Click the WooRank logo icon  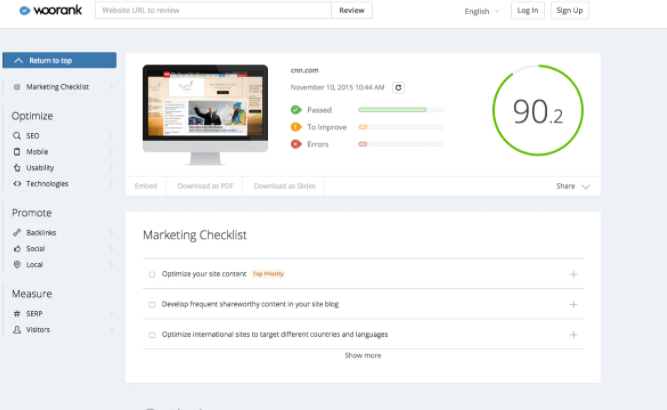pos(25,11)
